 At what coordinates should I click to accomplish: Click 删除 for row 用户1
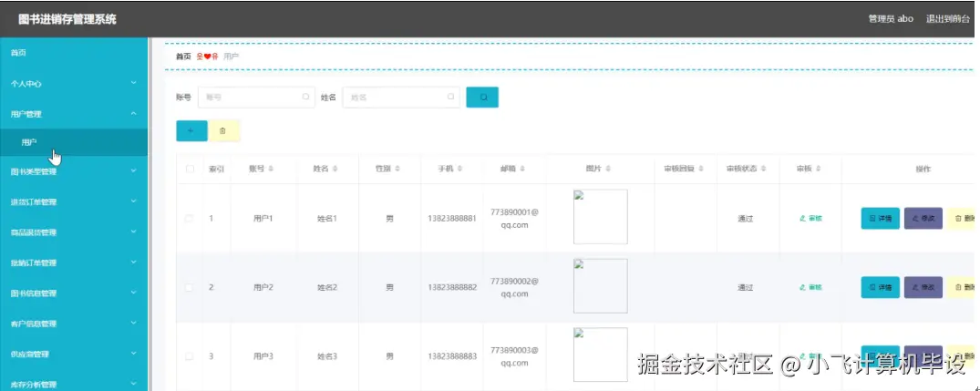[x=963, y=218]
